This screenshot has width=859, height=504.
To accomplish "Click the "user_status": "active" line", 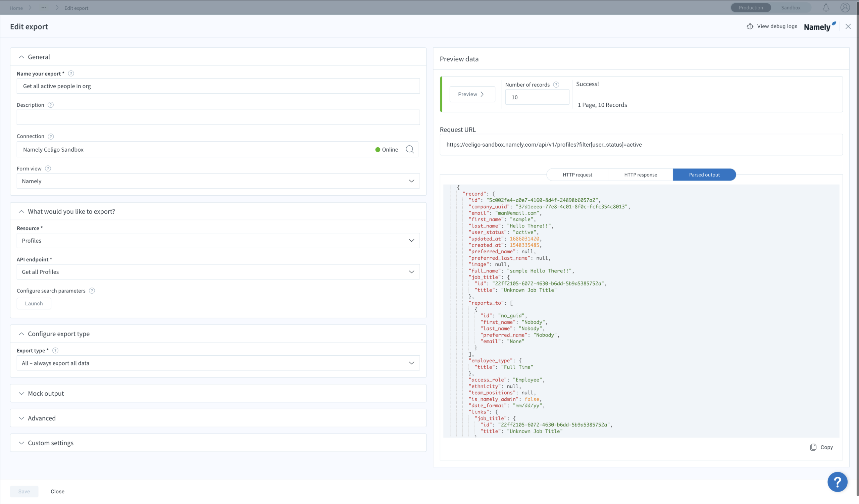I will click(x=503, y=233).
